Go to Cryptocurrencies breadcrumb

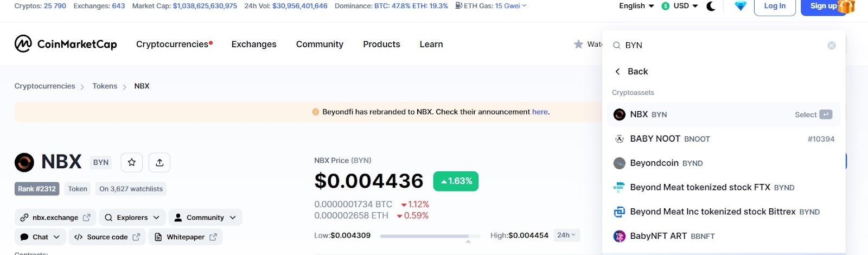45,86
